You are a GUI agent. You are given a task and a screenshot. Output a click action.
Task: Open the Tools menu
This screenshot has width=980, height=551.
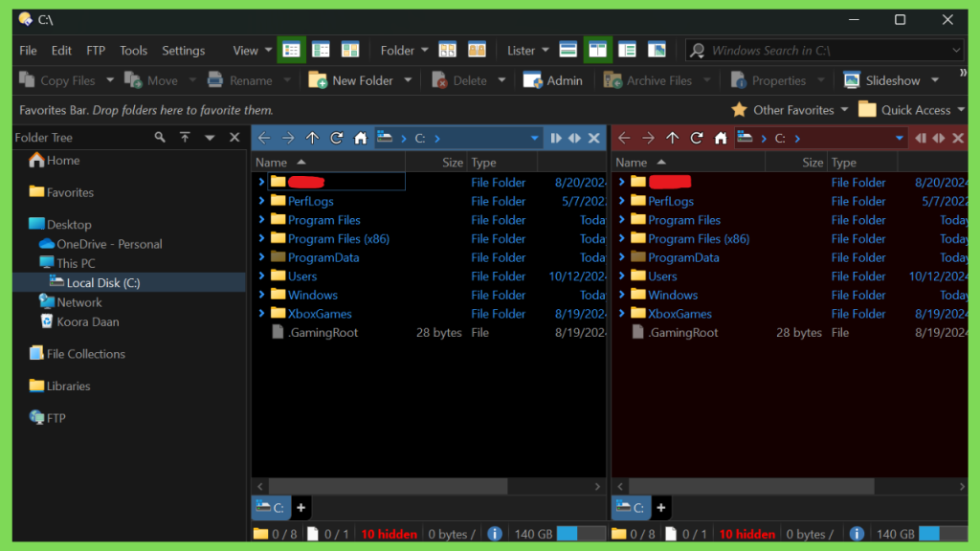pyautogui.click(x=133, y=51)
